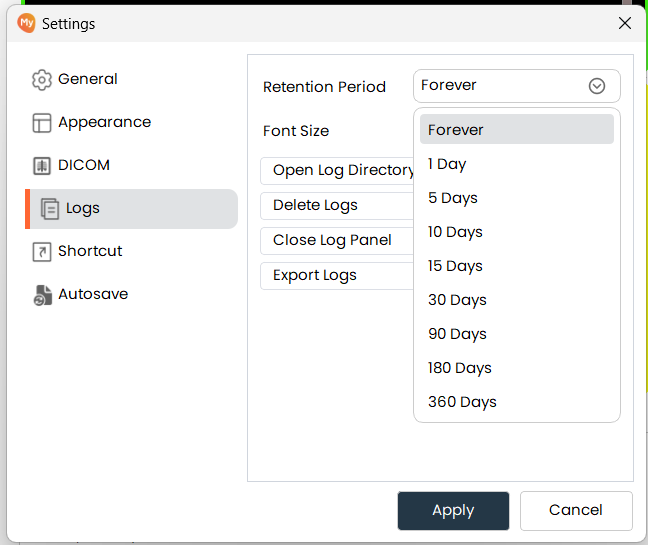
Task: Click the orange My app logo
Action: (27, 23)
